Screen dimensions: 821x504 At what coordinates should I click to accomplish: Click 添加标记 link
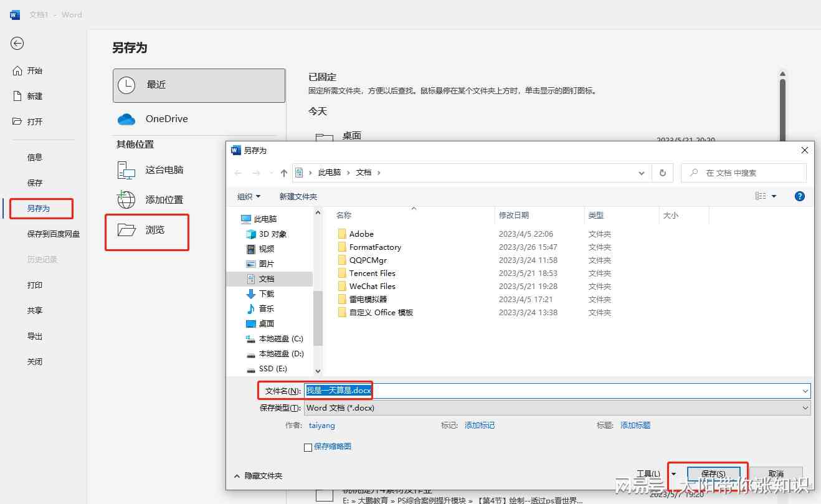[480, 426]
